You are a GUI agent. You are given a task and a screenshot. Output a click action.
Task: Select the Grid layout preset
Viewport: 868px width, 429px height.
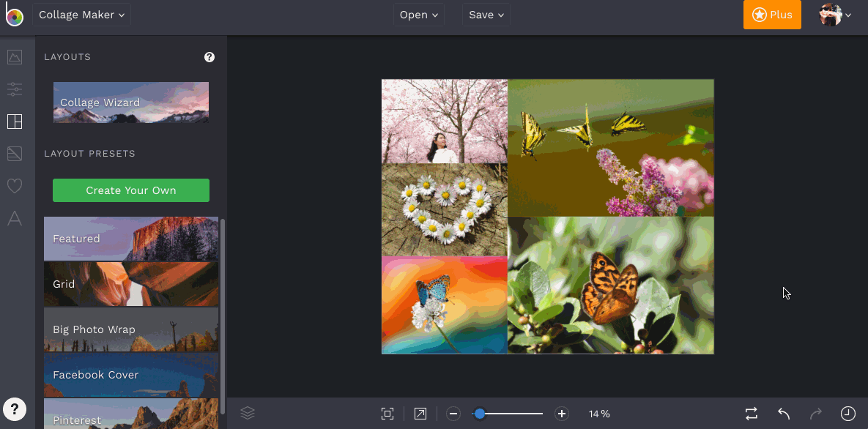pos(131,284)
